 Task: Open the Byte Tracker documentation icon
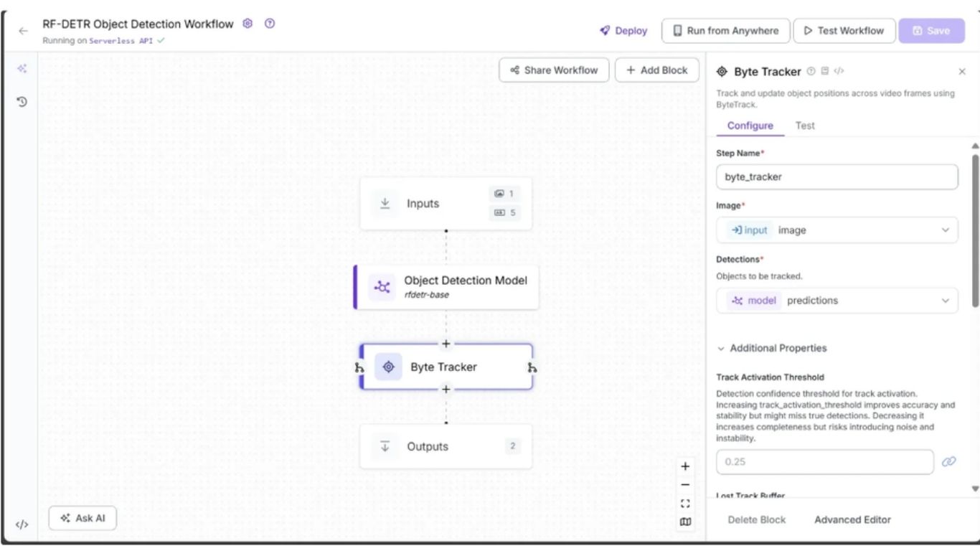click(x=826, y=71)
